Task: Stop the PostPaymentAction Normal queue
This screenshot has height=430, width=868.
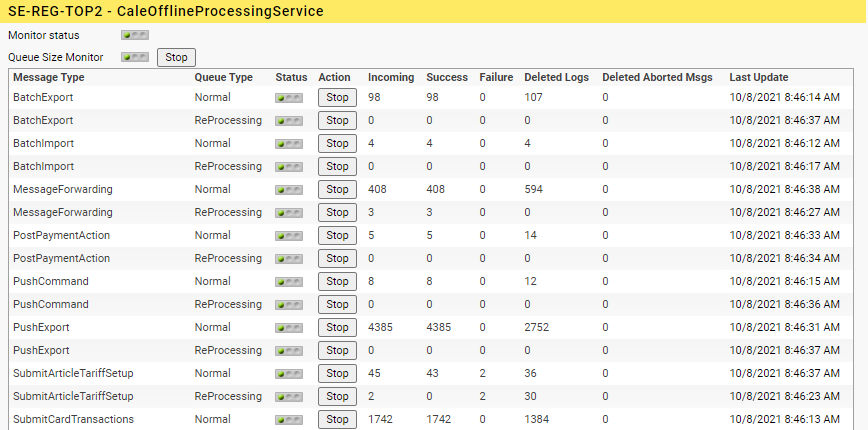Action: coord(337,236)
